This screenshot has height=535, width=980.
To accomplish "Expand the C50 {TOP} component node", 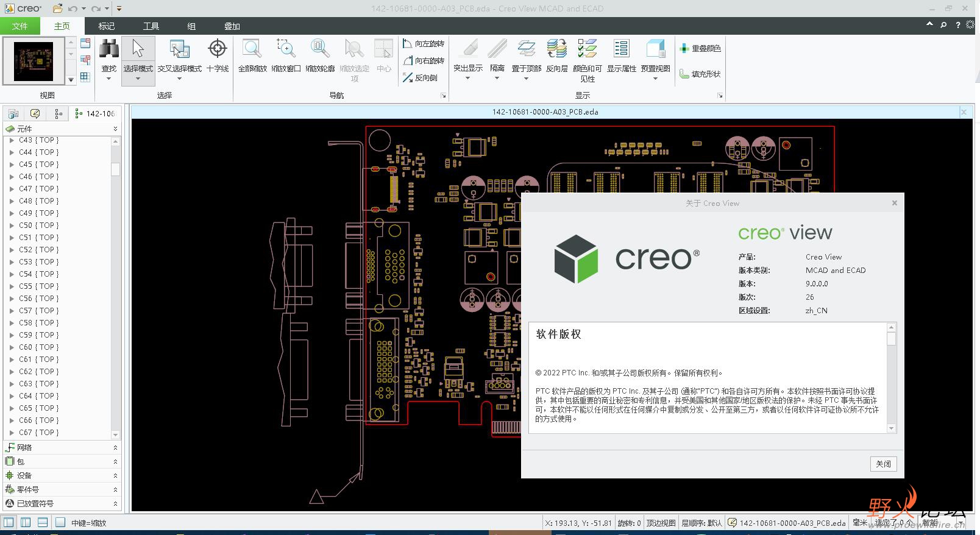I will (11, 225).
